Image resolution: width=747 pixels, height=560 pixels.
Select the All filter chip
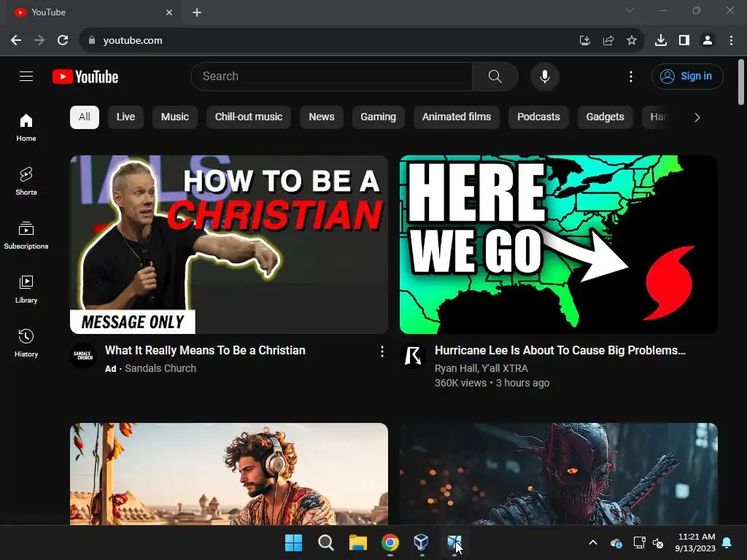(85, 117)
